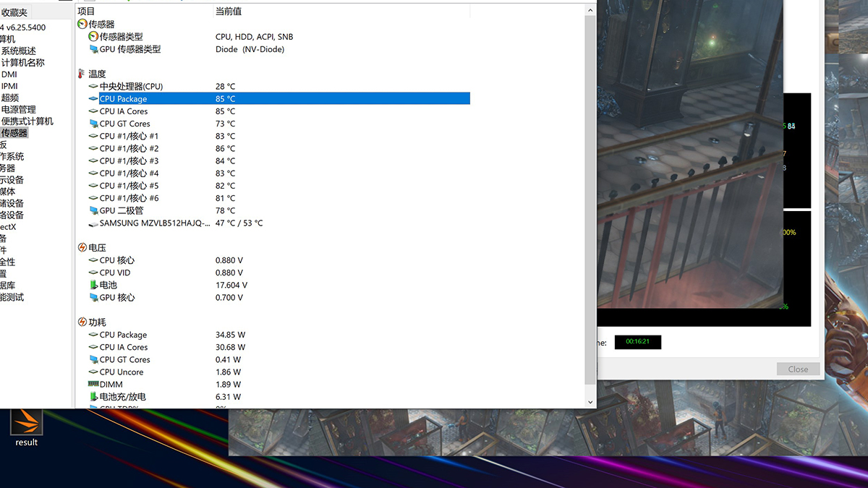Click the Diode (NV-Diode) value
The width and height of the screenshot is (868, 488).
[250, 49]
